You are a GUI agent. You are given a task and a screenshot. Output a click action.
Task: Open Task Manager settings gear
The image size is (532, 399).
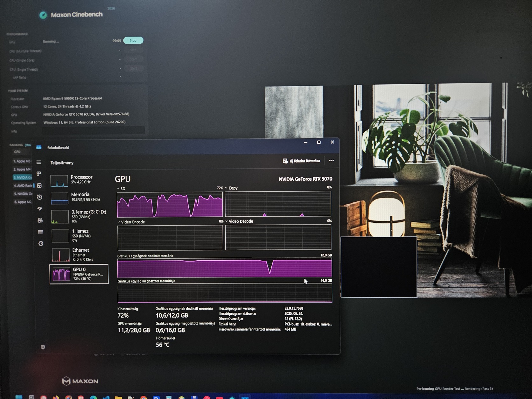(x=43, y=347)
